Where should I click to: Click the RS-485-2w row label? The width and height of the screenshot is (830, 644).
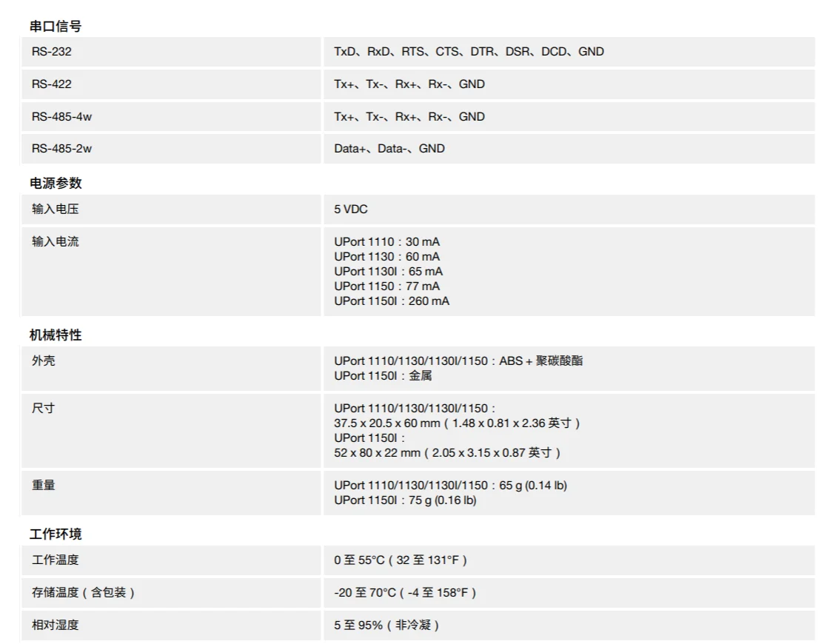click(x=61, y=149)
